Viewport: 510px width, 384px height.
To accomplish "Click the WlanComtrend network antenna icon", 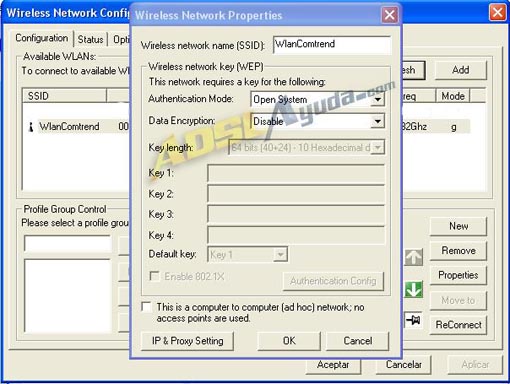I will coord(31,127).
